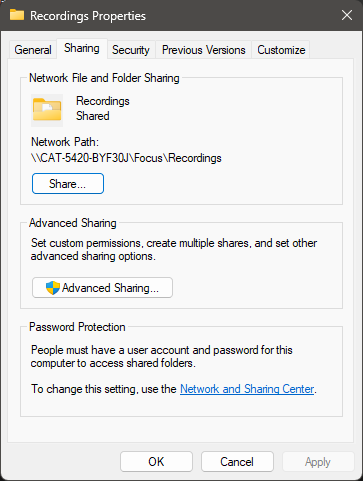Open the Advanced Sharing... settings
The height and width of the screenshot is (481, 363).
click(x=102, y=288)
